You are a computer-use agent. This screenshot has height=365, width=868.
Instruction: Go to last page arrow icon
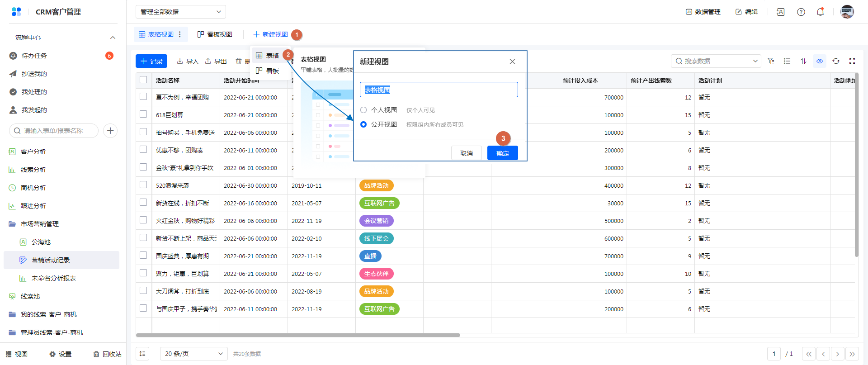852,354
